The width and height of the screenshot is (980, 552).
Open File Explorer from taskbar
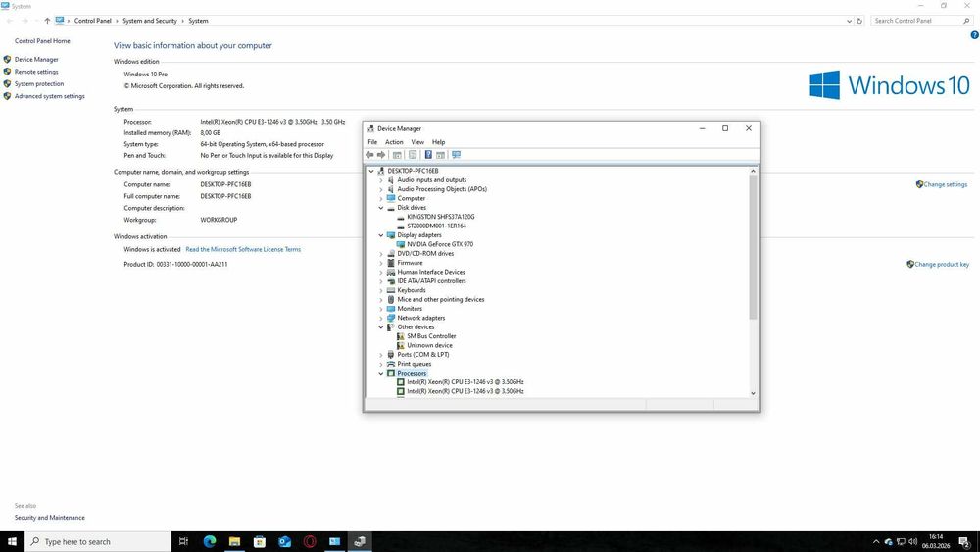point(234,541)
